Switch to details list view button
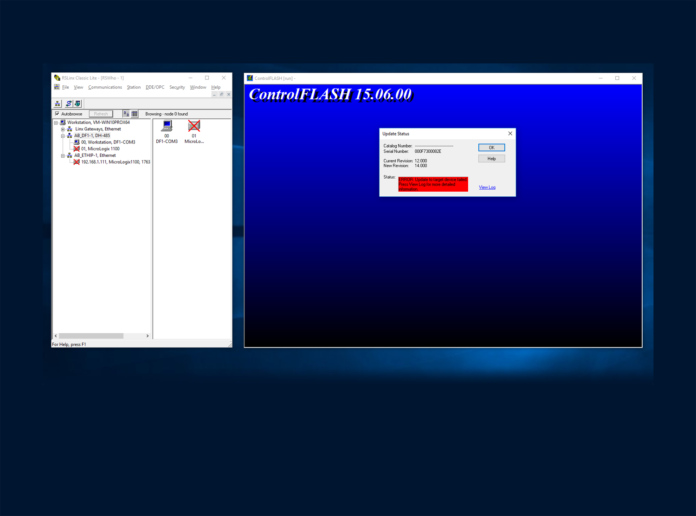The width and height of the screenshot is (696, 516). (134, 114)
